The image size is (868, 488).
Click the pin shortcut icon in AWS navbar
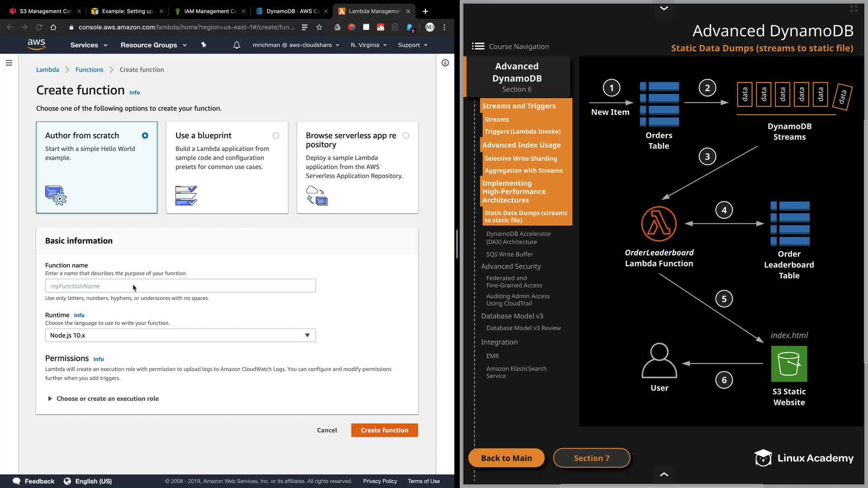tap(203, 45)
